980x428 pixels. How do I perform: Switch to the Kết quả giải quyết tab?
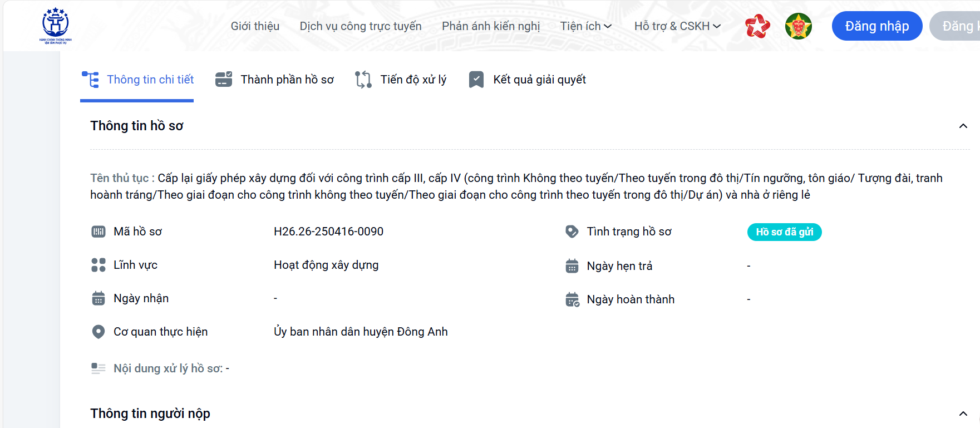pos(527,80)
